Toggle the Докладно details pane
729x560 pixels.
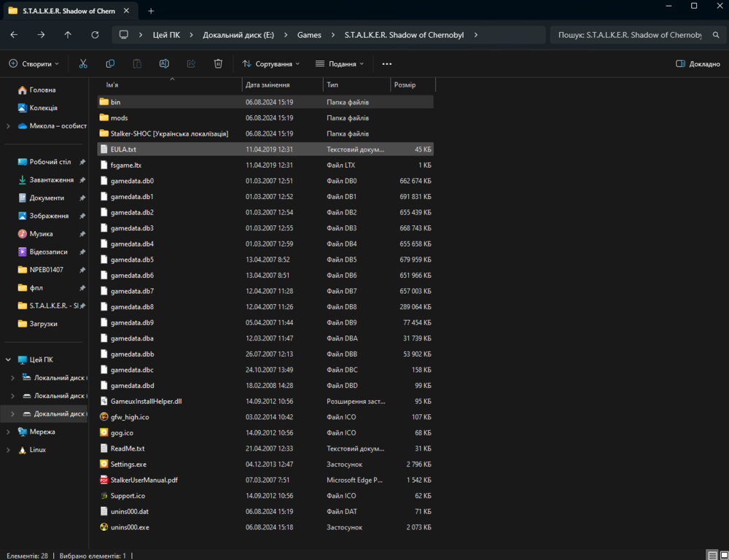coord(698,64)
